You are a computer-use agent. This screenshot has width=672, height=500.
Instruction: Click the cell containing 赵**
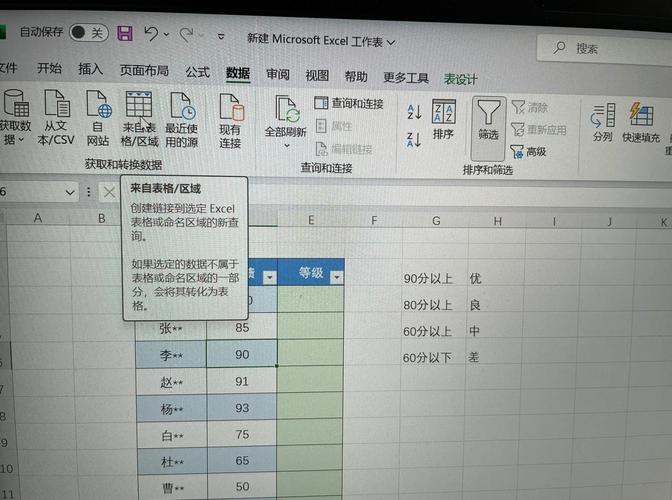[x=172, y=382]
